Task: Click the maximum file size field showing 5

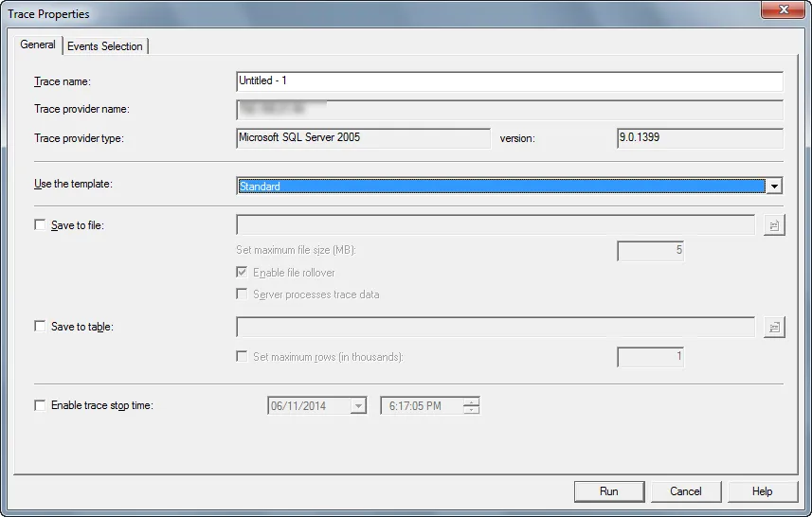Action: [650, 251]
